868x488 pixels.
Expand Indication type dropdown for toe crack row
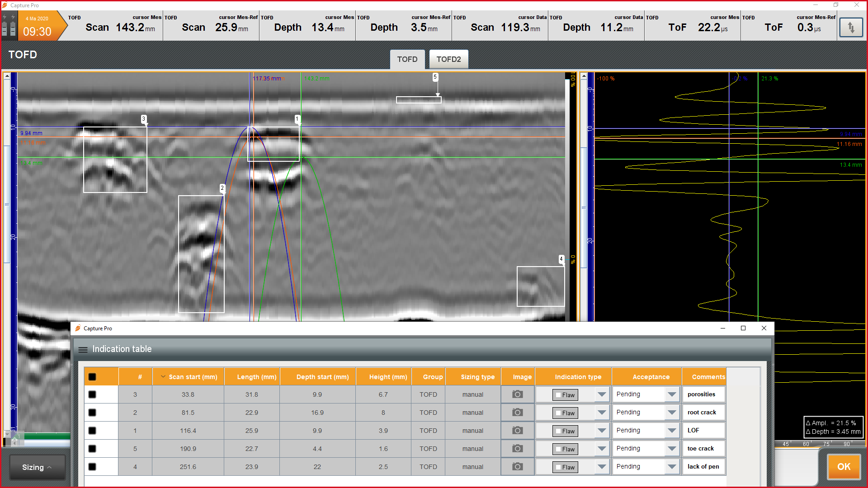601,449
